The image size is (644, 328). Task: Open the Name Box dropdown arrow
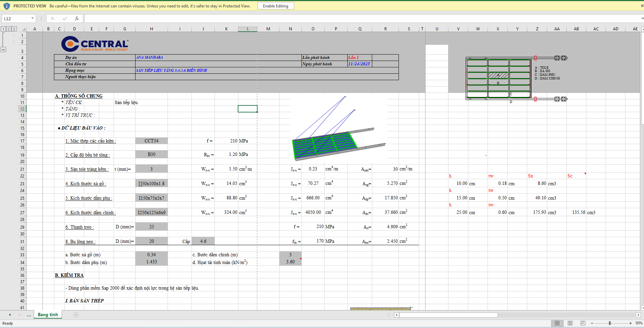point(32,19)
